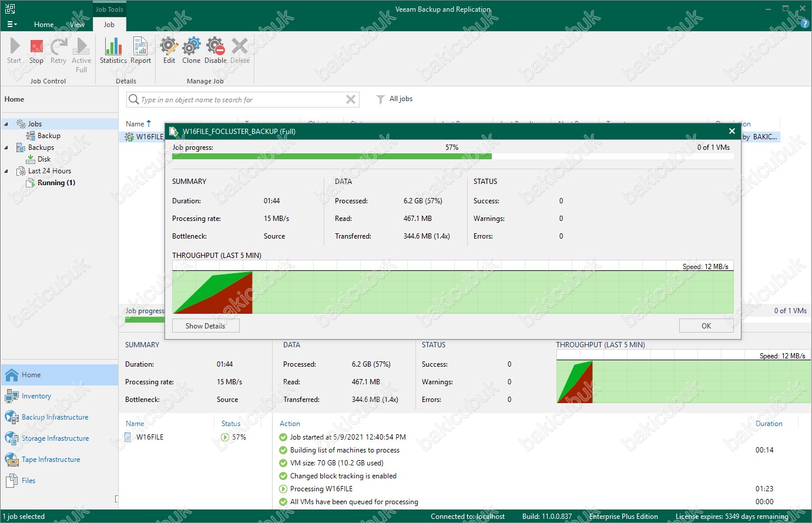The height and width of the screenshot is (523, 812).
Task: Click 'Enterprise Plus Edition' in status bar
Action: tap(623, 517)
